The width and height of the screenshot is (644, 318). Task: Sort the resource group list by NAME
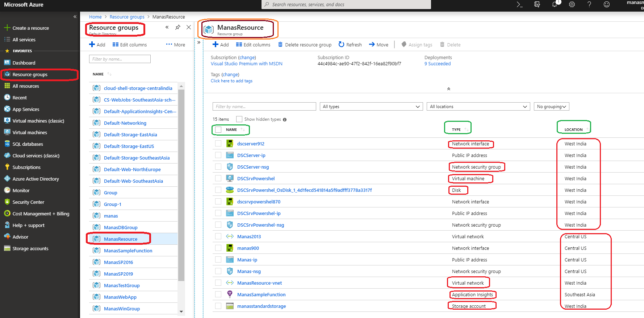pos(98,74)
